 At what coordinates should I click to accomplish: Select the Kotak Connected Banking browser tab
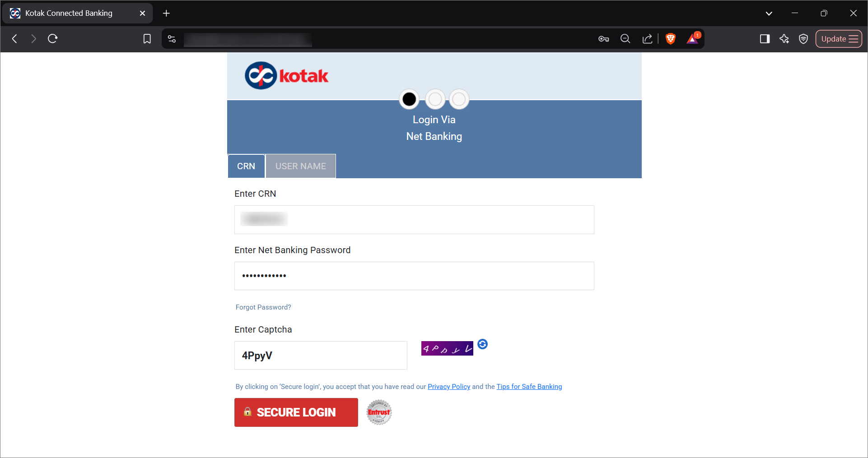coord(78,14)
